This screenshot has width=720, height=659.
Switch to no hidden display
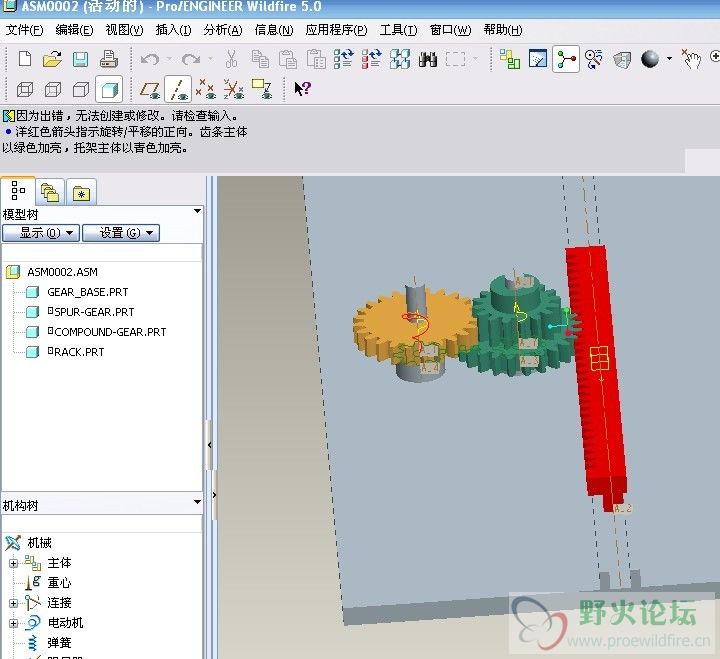click(81, 89)
